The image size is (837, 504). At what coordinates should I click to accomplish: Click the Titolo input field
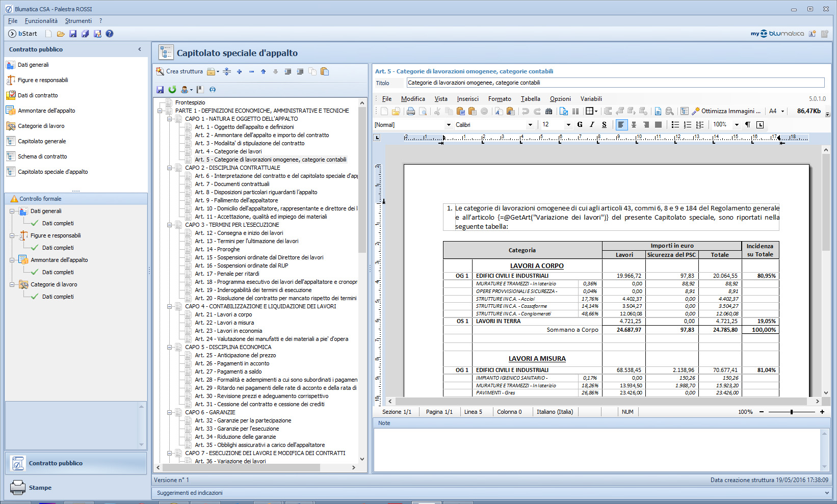[x=615, y=83]
